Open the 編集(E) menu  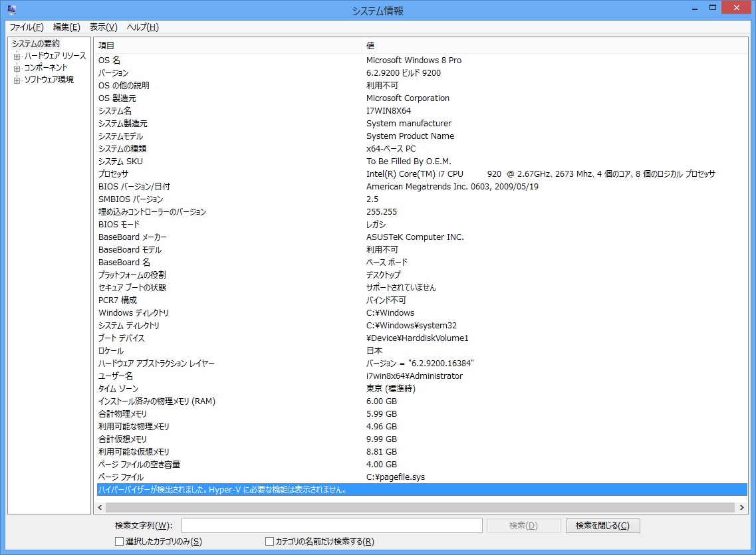click(66, 27)
